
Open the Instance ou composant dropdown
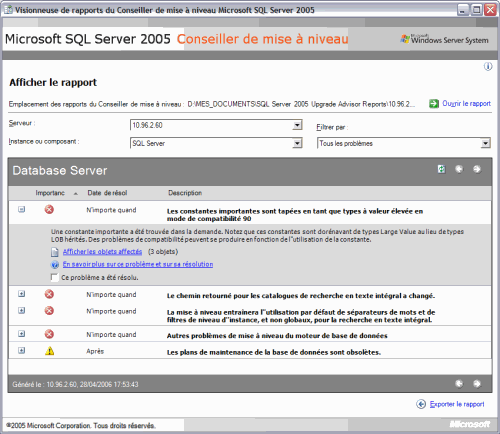click(x=216, y=143)
